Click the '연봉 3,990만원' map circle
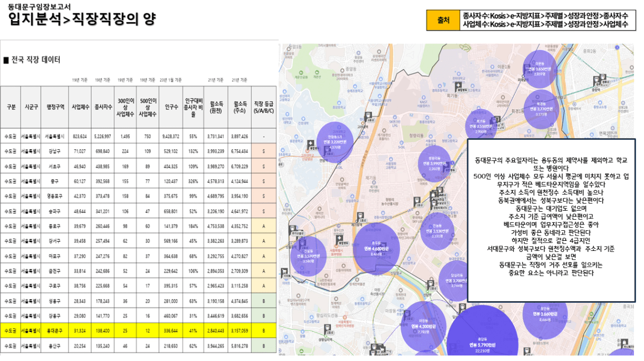This screenshot has height=361, width=644. tap(435, 164)
